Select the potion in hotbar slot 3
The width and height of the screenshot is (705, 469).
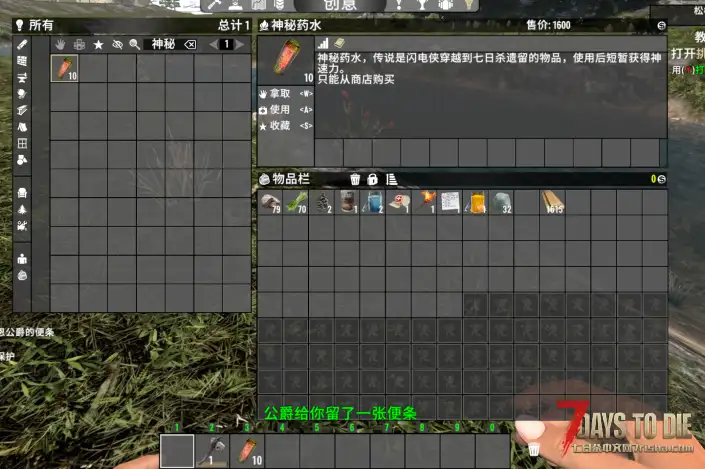click(x=246, y=451)
